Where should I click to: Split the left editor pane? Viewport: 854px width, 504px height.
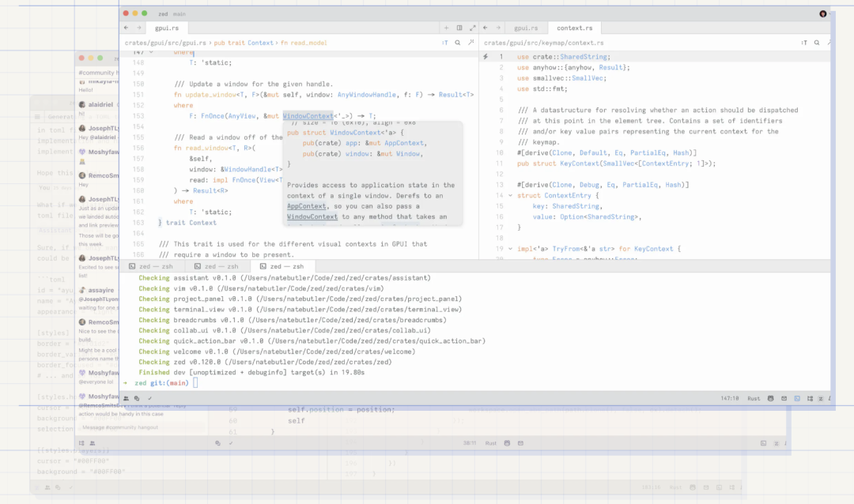point(459,28)
